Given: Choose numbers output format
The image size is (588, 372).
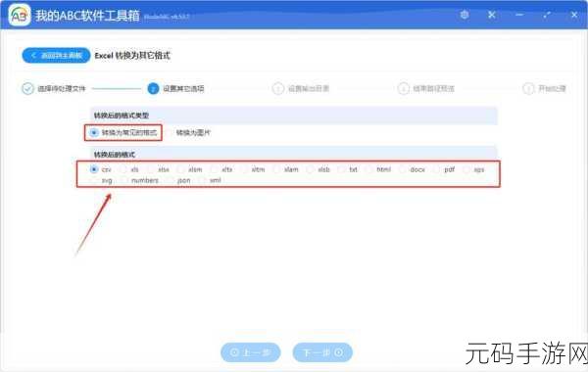Looking at the screenshot, I should [x=139, y=180].
